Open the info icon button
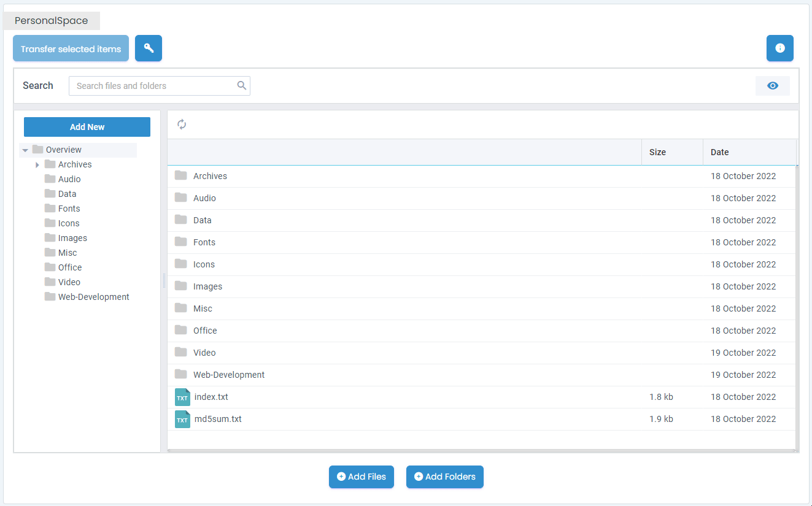 click(x=779, y=48)
